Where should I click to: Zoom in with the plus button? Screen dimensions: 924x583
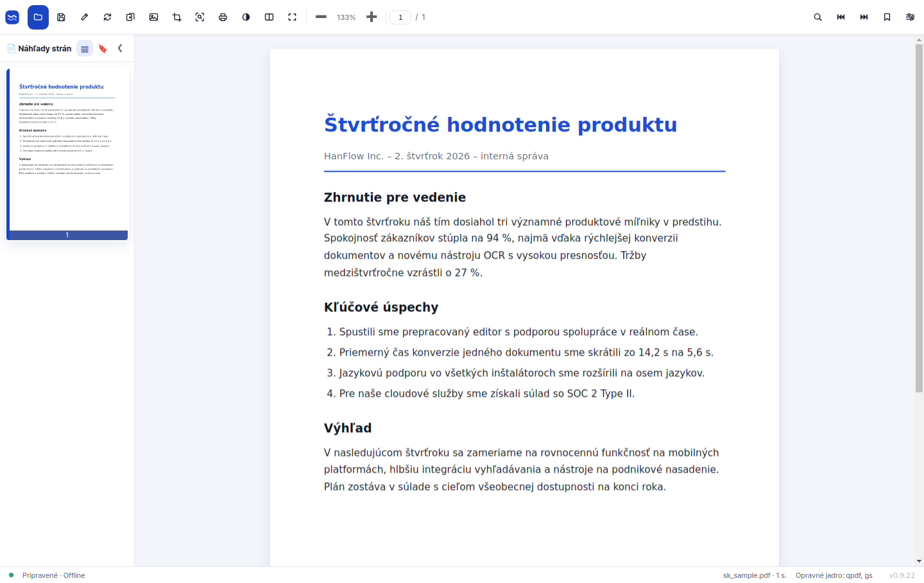371,17
